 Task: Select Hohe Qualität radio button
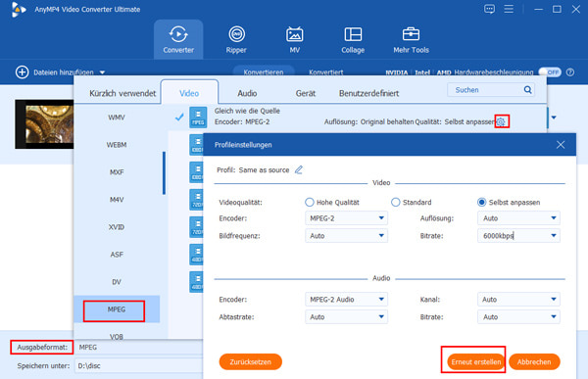click(310, 203)
